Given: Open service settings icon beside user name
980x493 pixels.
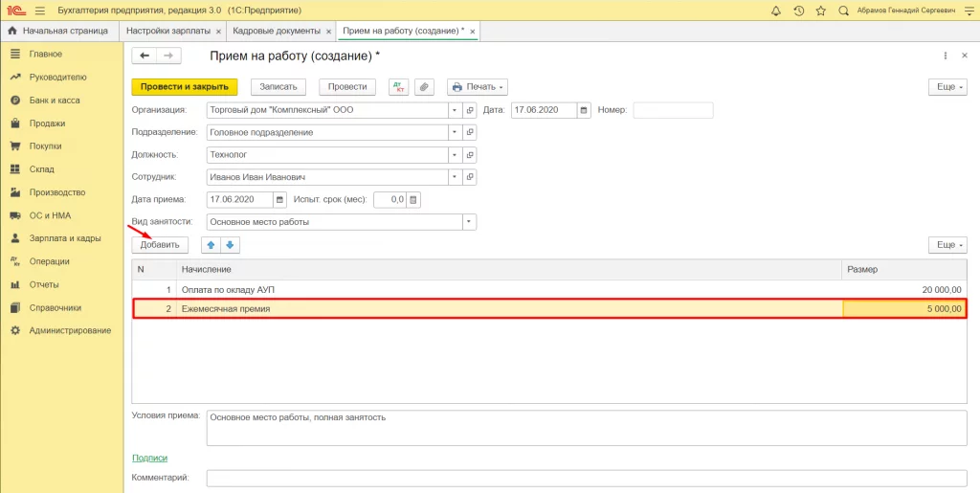Looking at the screenshot, I should click(969, 11).
